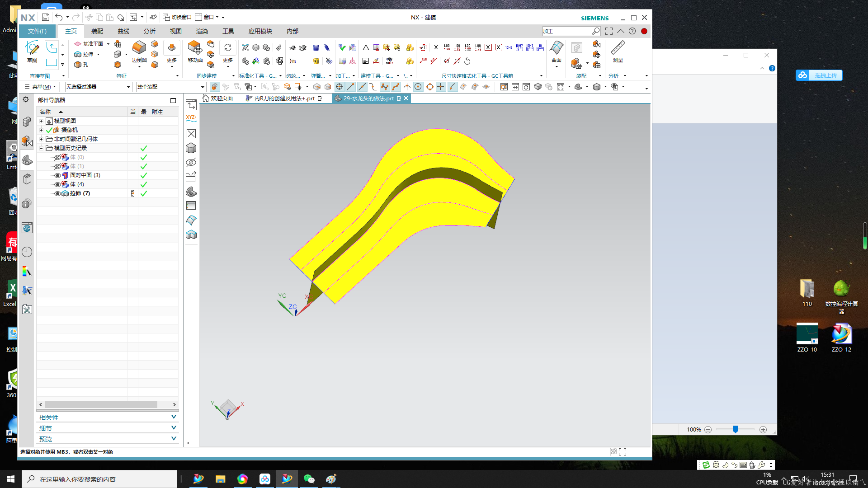Image resolution: width=868 pixels, height=488 pixels.
Task: Hide 拉伸 (7) via eye icon
Action: point(57,193)
